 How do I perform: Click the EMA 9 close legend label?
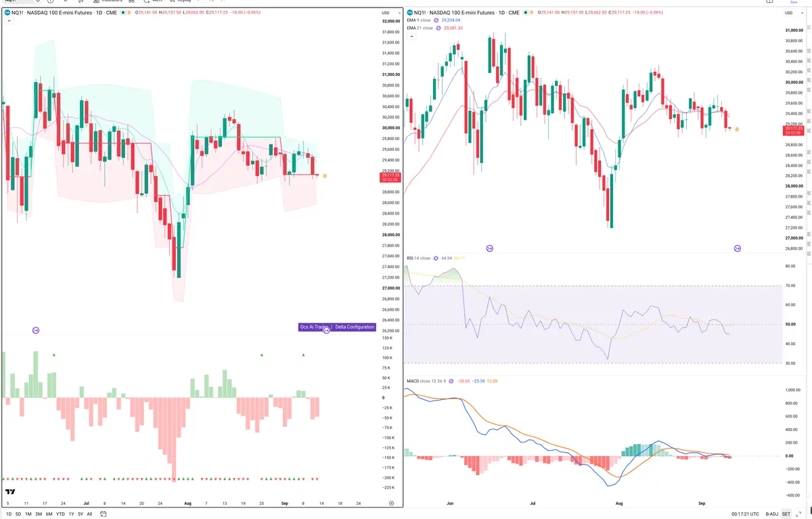point(420,20)
